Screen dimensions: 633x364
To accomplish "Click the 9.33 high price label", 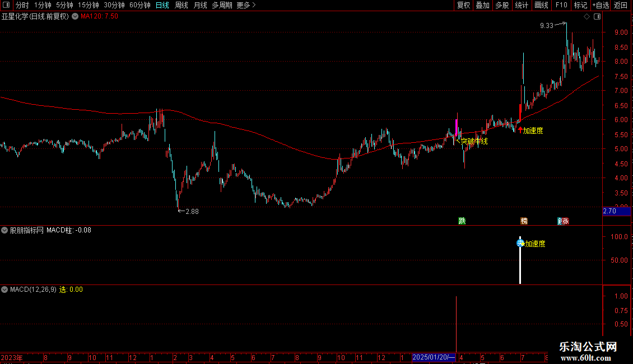I will tap(547, 25).
